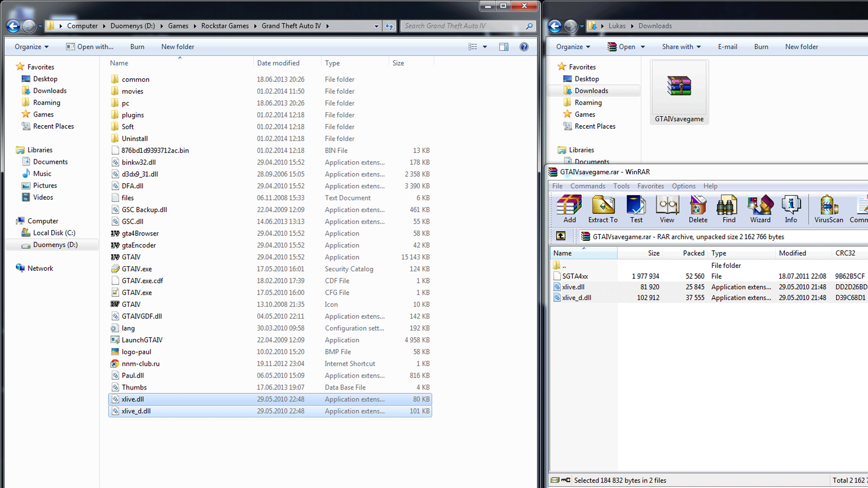Click the Info icon in WinRAR
This screenshot has width=868, height=488.
click(x=791, y=209)
